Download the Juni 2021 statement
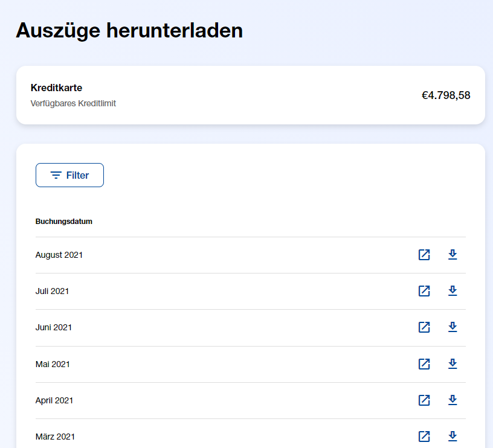The height and width of the screenshot is (448, 493). (453, 327)
